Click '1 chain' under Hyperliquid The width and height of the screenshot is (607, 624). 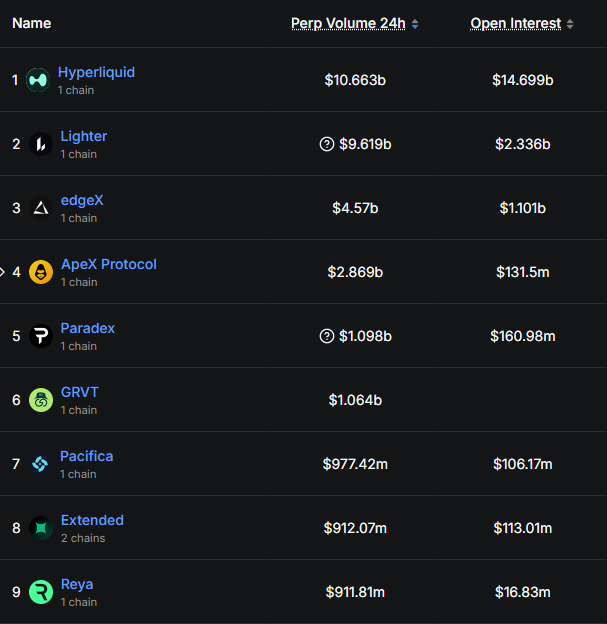[x=76, y=90]
